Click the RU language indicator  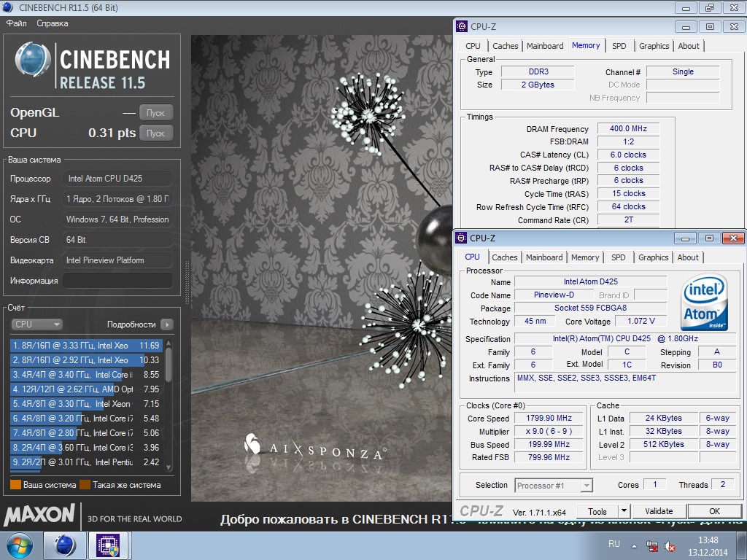click(614, 544)
